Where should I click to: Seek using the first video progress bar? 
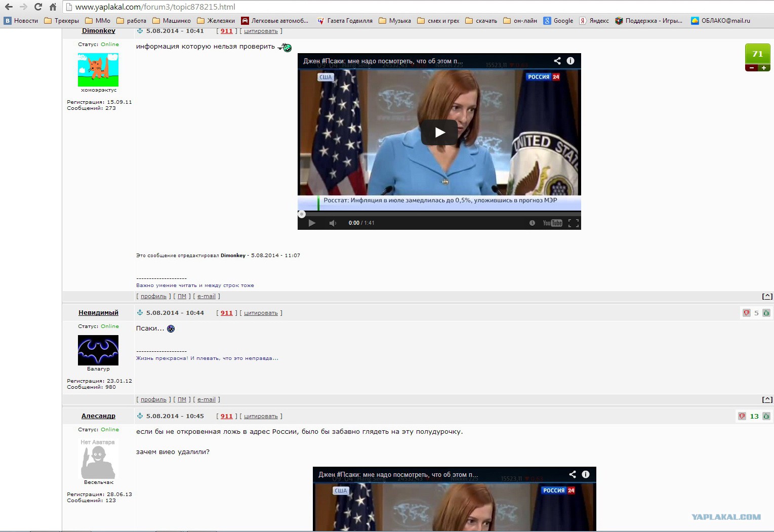pyautogui.click(x=439, y=214)
